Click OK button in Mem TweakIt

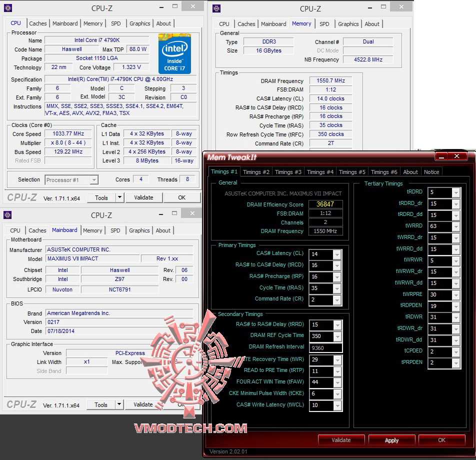(x=441, y=440)
